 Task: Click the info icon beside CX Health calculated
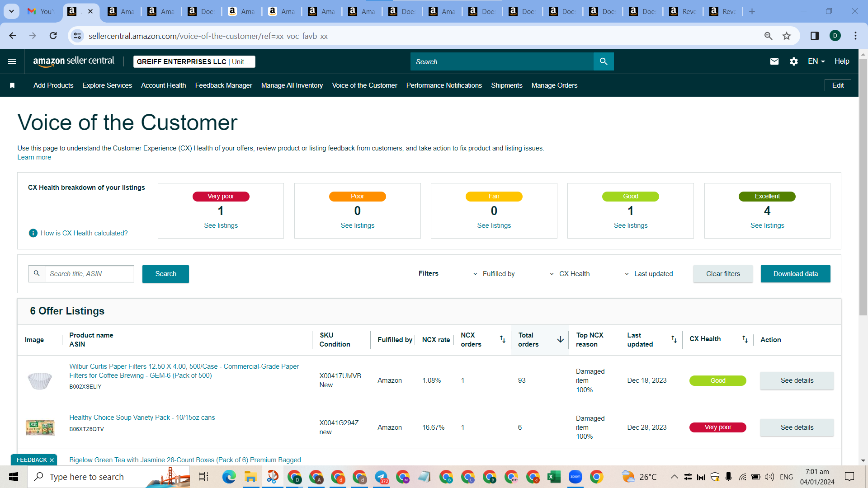(x=33, y=233)
